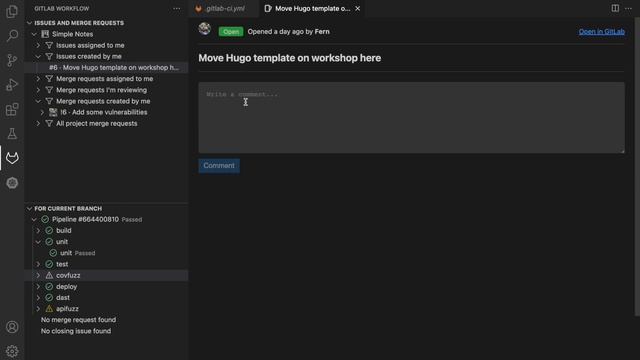Open the Accounts menu icon
The width and height of the screenshot is (640, 360).
click(12, 327)
